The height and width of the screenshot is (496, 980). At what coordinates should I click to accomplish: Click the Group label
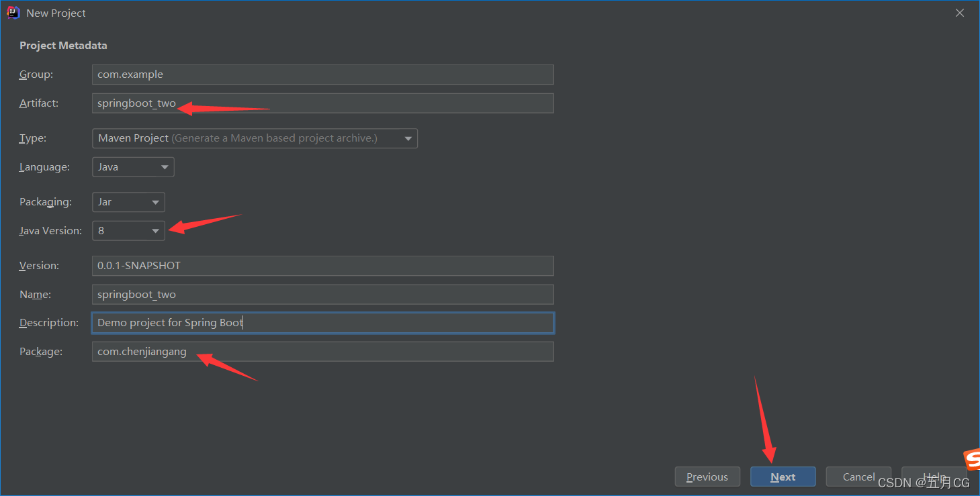click(x=36, y=75)
